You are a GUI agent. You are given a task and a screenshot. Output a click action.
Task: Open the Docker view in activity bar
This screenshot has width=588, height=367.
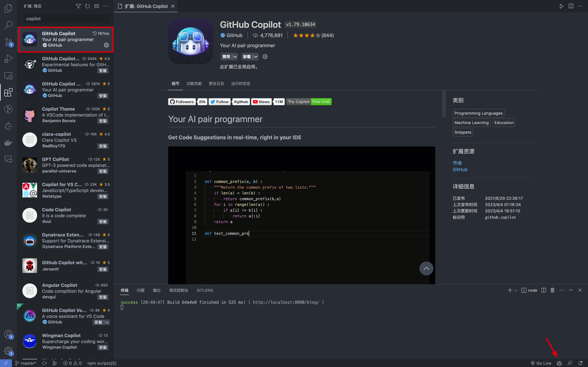click(8, 142)
